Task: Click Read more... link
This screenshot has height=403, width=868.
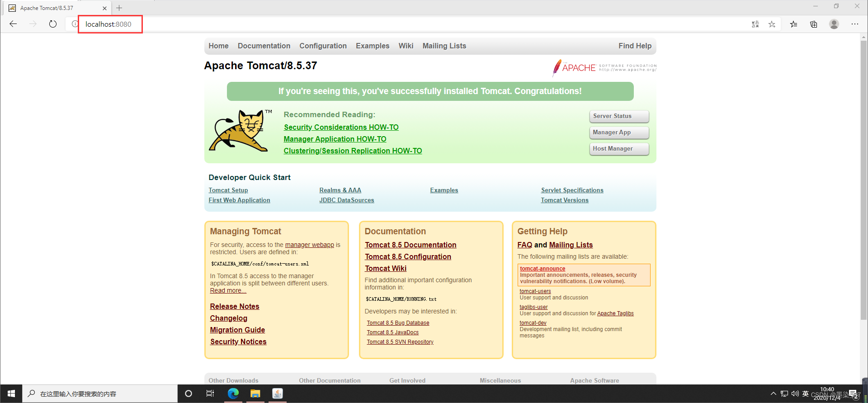Action: coord(228,290)
